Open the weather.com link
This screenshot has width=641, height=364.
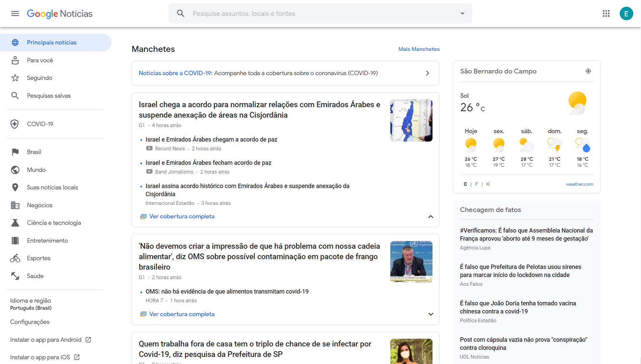pos(579,184)
